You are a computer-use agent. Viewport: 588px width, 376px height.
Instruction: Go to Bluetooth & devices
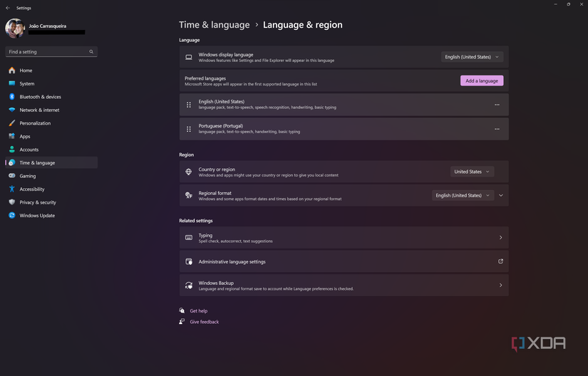tap(51, 97)
